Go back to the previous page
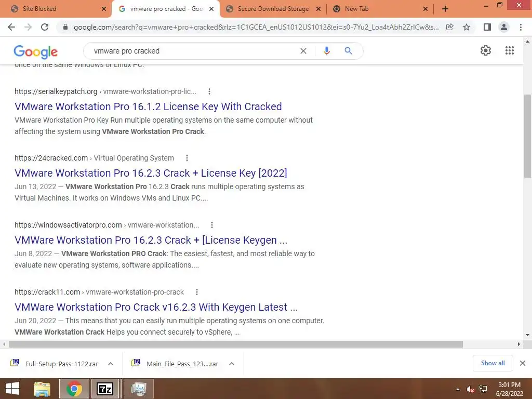This screenshot has height=399, width=532. click(x=11, y=27)
